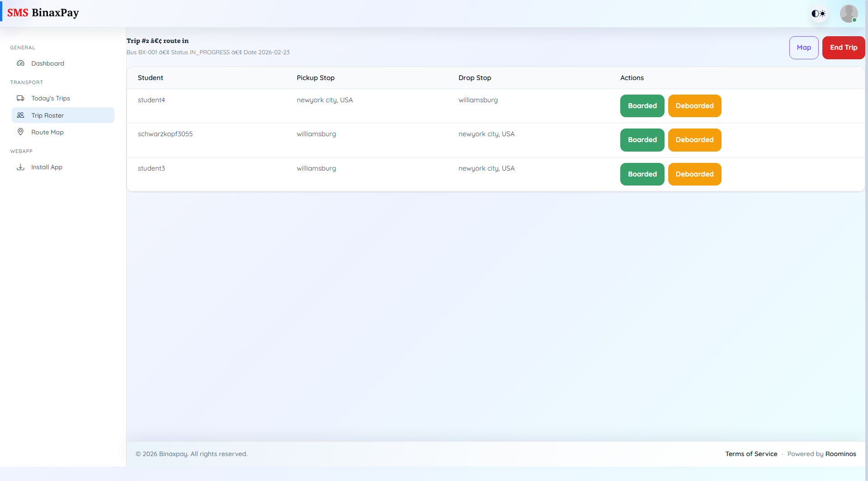Select the people icon for Trip Roster

click(x=21, y=115)
